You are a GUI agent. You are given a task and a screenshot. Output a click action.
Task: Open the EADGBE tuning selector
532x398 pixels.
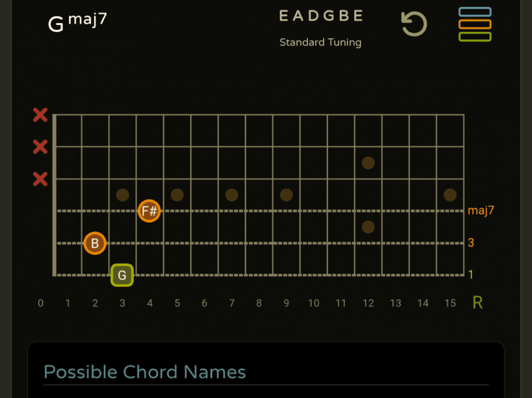(x=320, y=16)
